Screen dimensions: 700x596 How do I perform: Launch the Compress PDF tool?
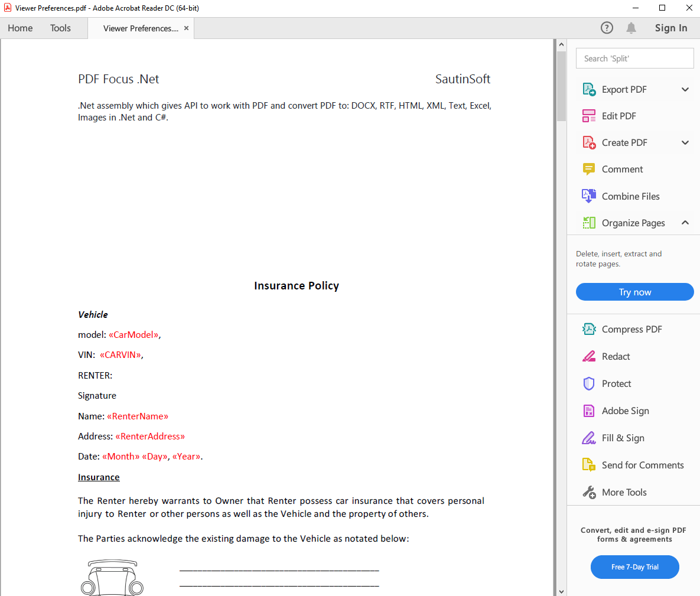[x=631, y=329]
